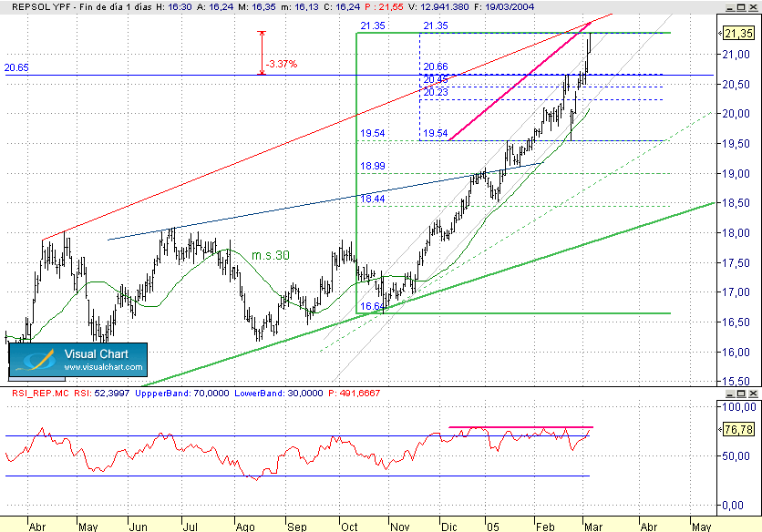Image resolution: width=762 pixels, height=532 pixels.
Task: Click the "P: 491,6667" RSI parameter
Action: point(354,393)
